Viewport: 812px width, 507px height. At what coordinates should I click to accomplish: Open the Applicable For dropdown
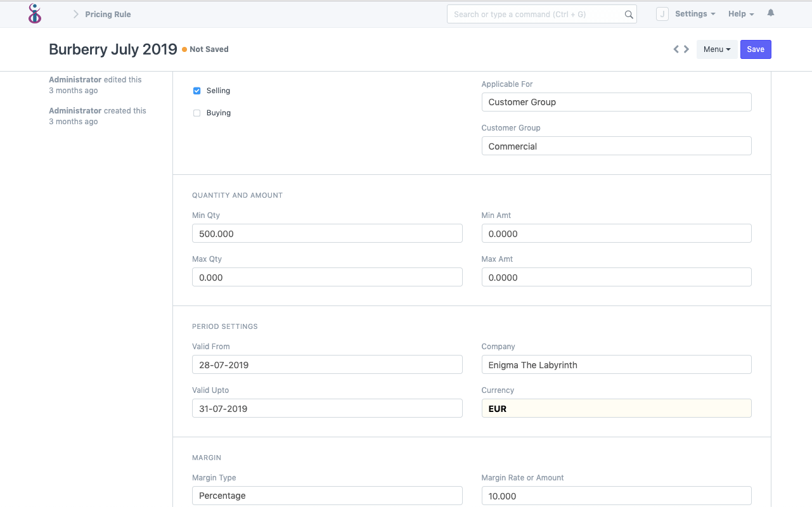(x=615, y=102)
